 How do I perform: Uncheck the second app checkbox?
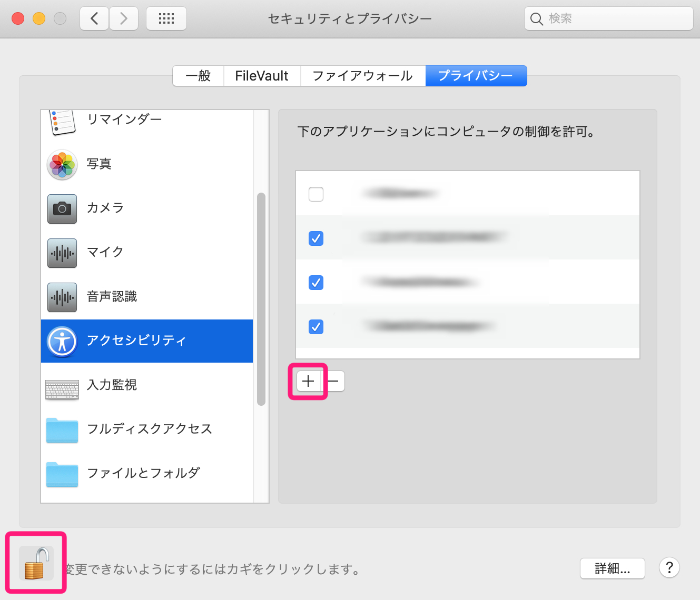(x=316, y=238)
